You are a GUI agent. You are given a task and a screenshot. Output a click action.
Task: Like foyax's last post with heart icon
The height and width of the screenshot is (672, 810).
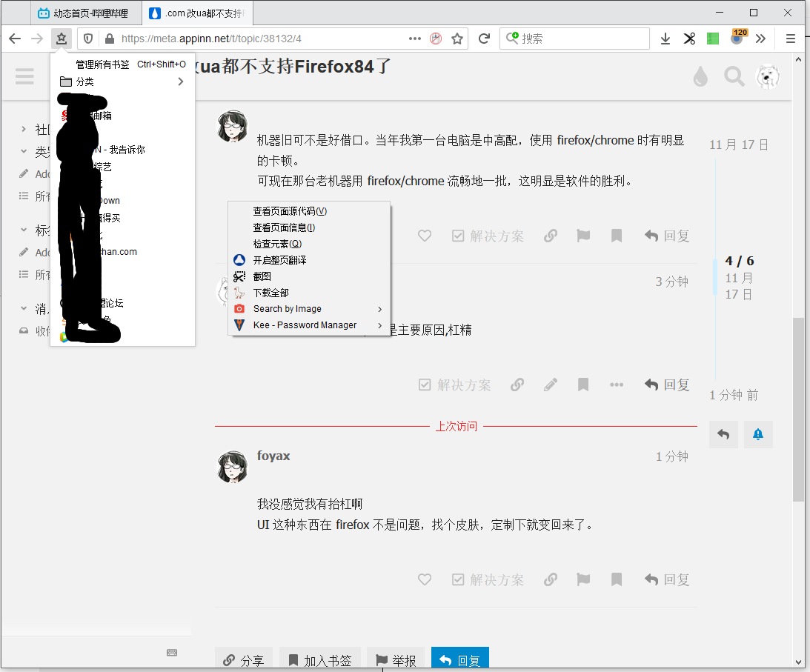tap(425, 579)
